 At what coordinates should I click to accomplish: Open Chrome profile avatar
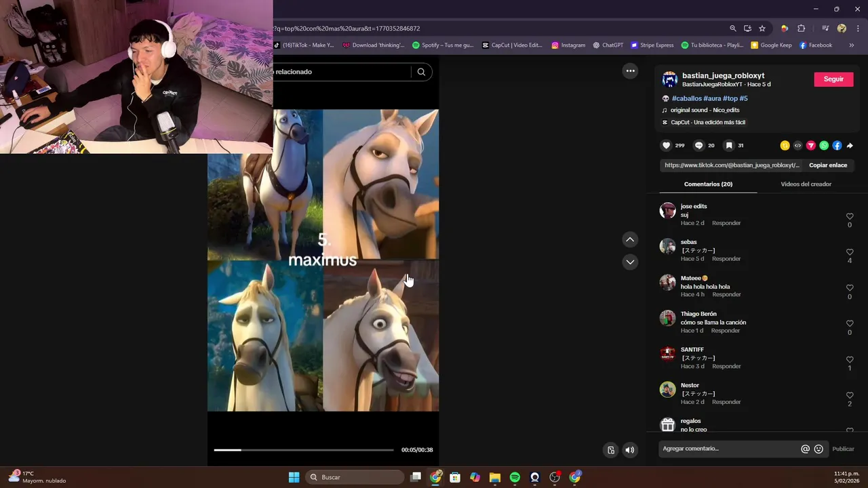tap(842, 28)
